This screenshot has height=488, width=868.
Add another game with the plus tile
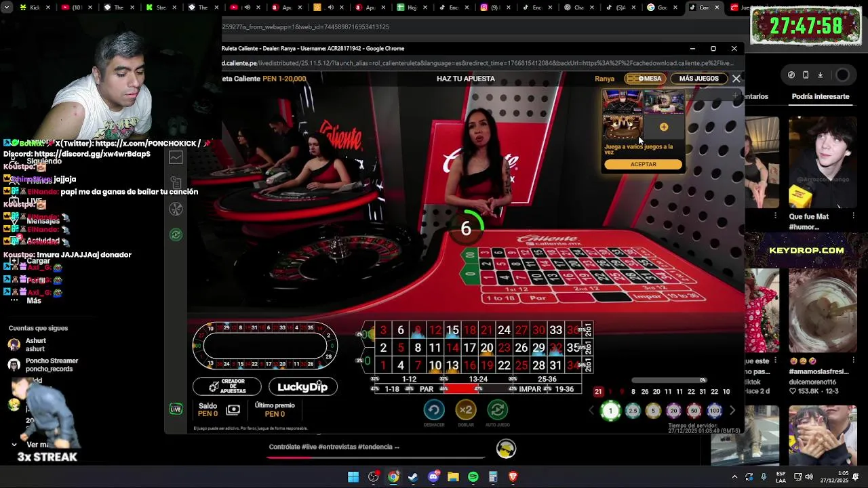(x=663, y=127)
